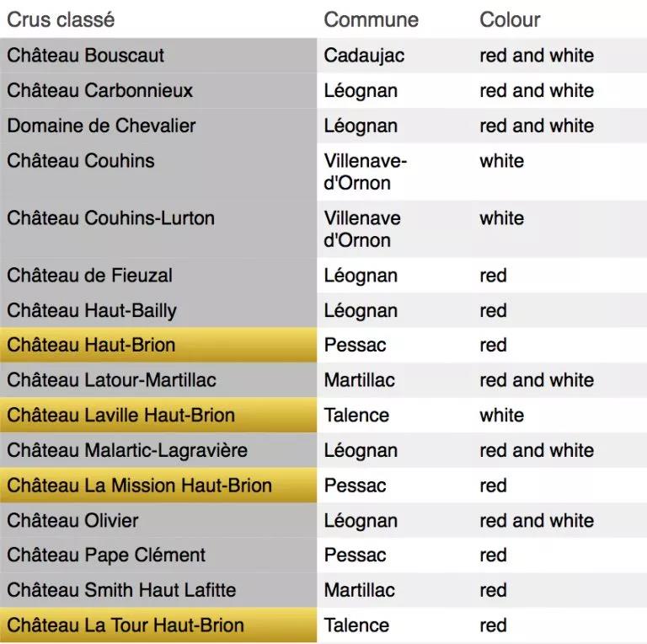Open the Château Bouscaut entry
647x644 pixels.
(x=86, y=56)
